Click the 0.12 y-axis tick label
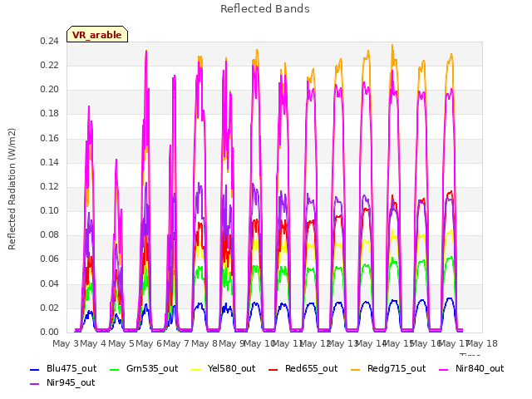The image size is (532, 399). (50, 186)
